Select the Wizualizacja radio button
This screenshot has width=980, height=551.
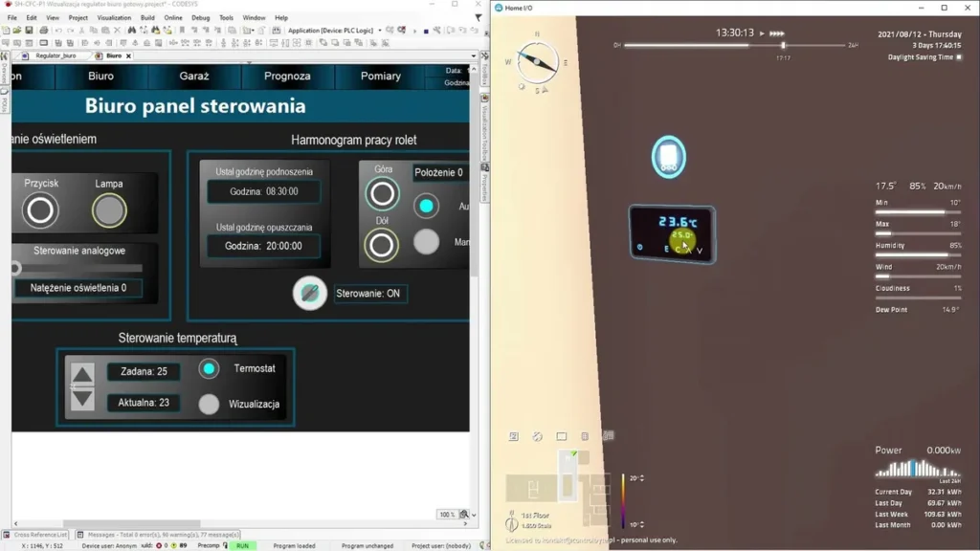209,405
